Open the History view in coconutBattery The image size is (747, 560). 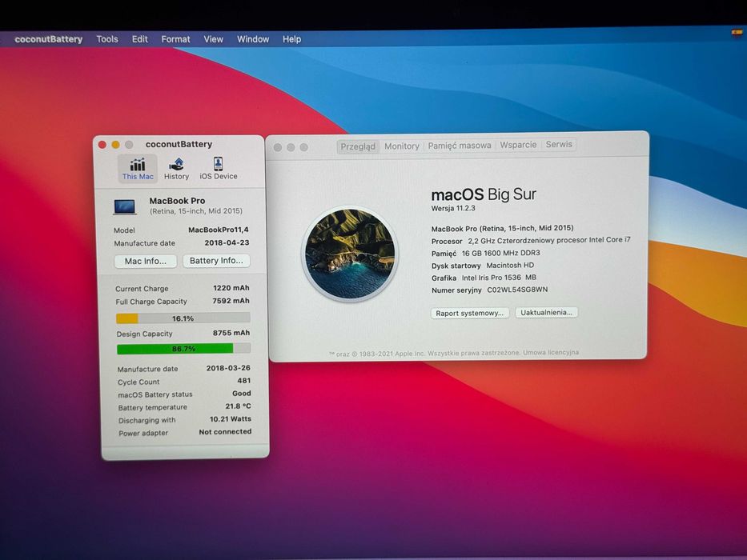[176, 169]
